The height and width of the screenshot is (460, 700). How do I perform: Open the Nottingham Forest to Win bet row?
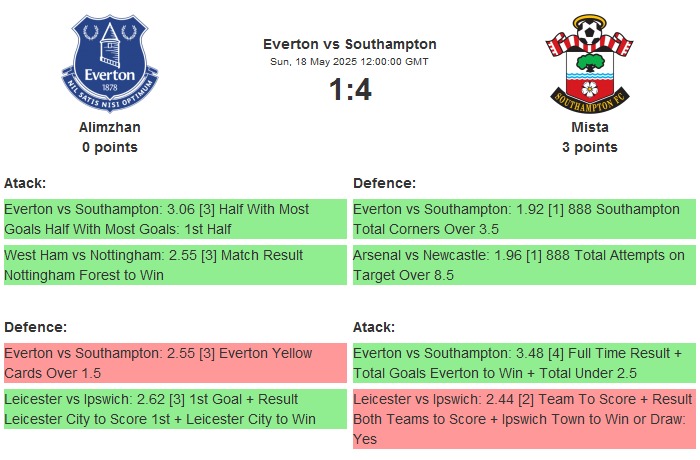pyautogui.click(x=175, y=265)
